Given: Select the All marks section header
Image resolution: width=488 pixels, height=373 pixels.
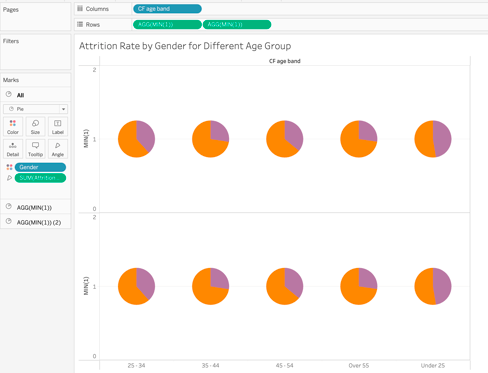Looking at the screenshot, I should 36,95.
